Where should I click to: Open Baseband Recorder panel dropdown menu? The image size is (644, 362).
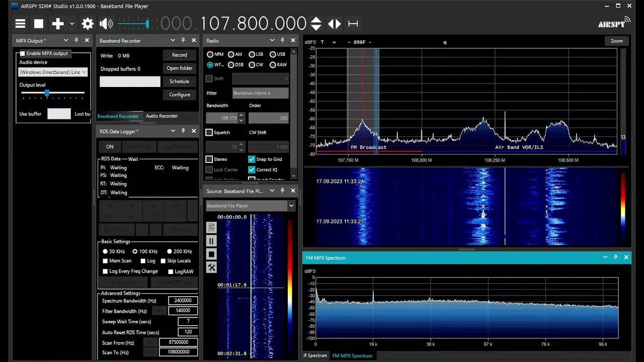(173, 41)
